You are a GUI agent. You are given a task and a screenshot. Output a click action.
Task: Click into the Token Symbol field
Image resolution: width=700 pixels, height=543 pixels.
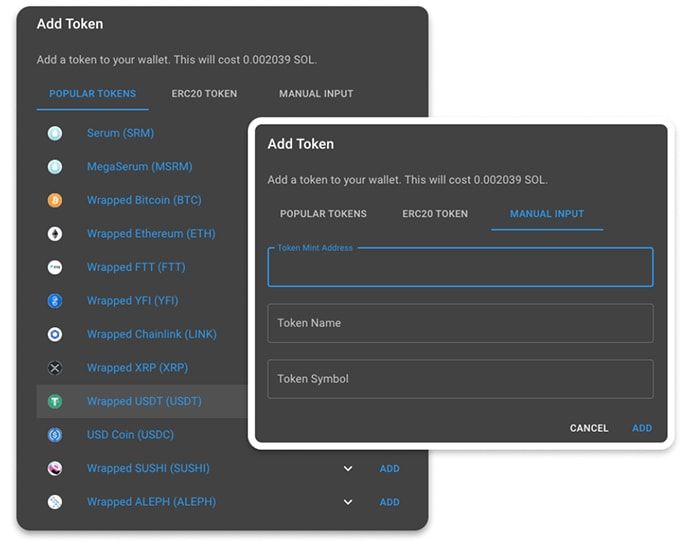tap(460, 379)
